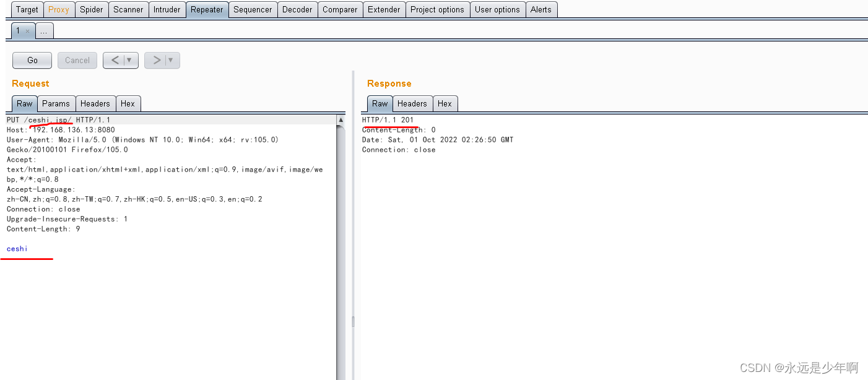The image size is (868, 380).
Task: Open the Request Params tab
Action: click(x=57, y=103)
